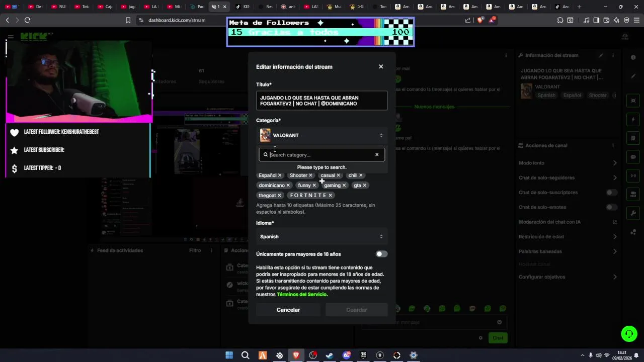Show hidden system tray icons
The image size is (644, 362).
tap(583, 355)
